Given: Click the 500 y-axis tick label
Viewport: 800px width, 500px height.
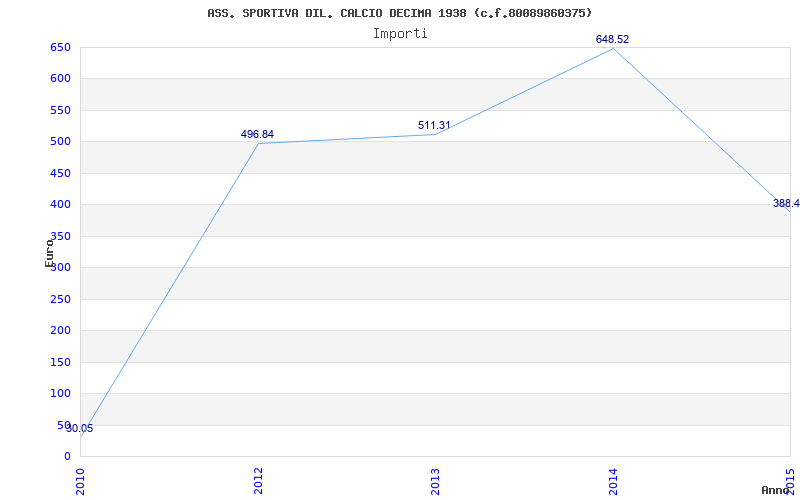Looking at the screenshot, I should pyautogui.click(x=60, y=141).
